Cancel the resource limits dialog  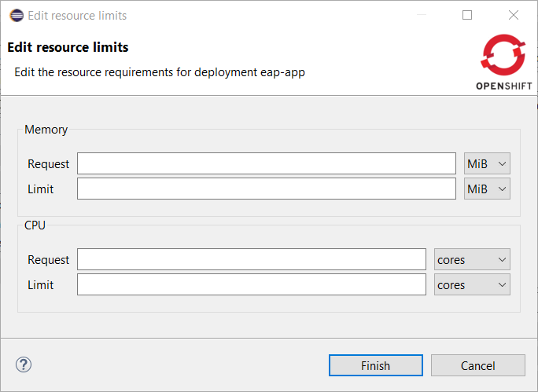477,365
